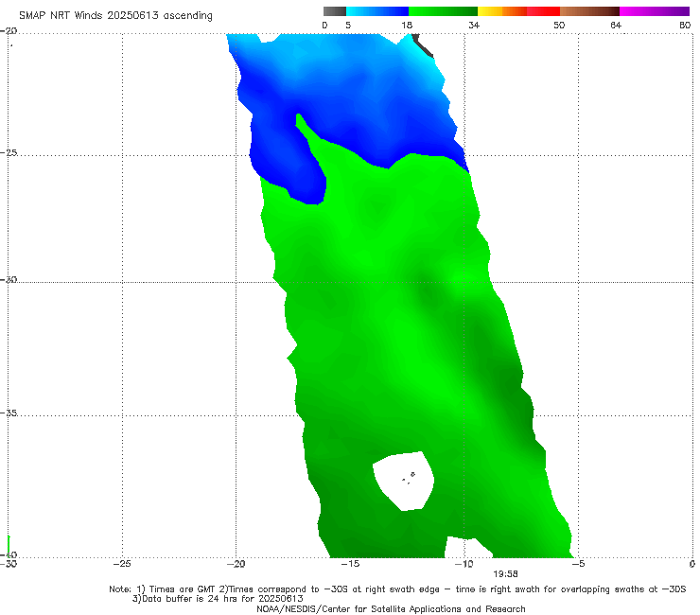Click the color bar label '5'
700x615 pixels.
pyautogui.click(x=348, y=25)
